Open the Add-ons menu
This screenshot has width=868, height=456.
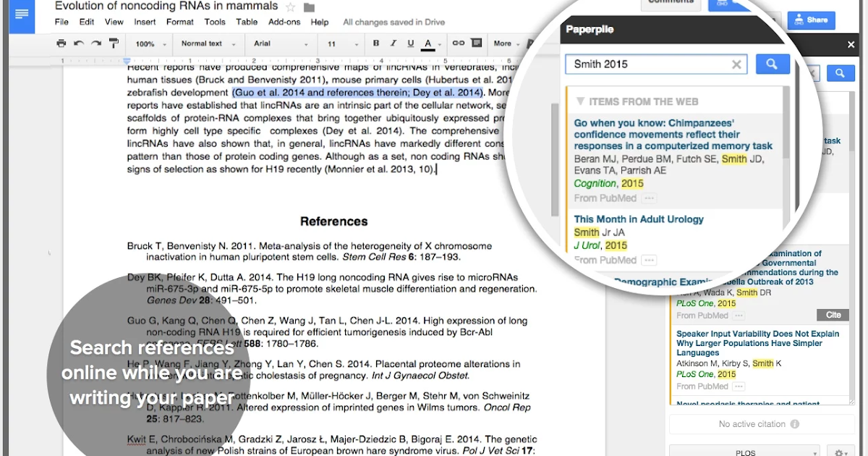284,22
